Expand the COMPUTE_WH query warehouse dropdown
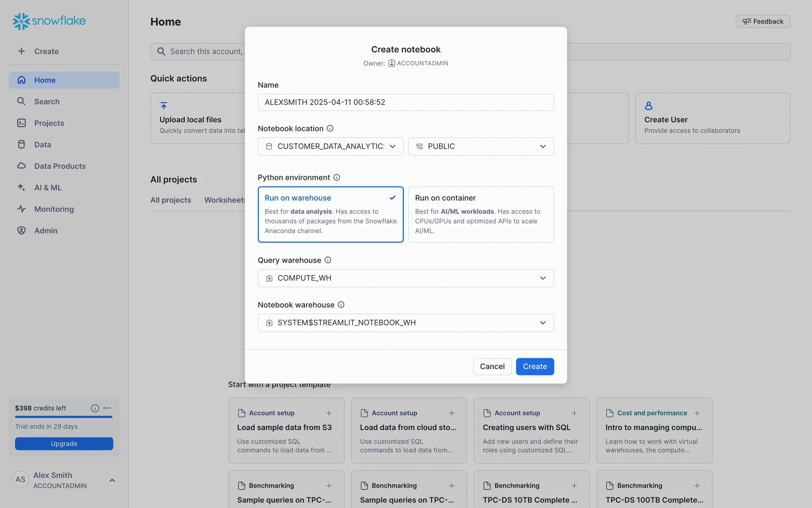This screenshot has width=812, height=508. tap(405, 278)
